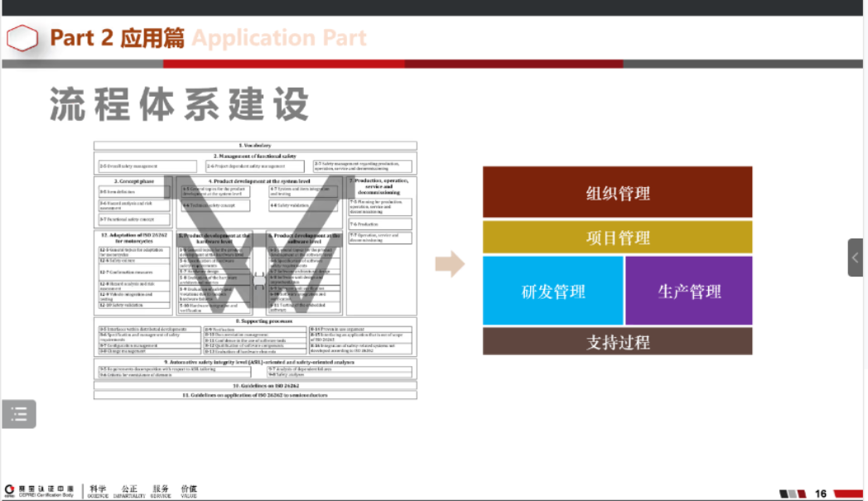Image resolution: width=868 pixels, height=501 pixels.
Task: Select the 项目管理 gold block
Action: [617, 238]
